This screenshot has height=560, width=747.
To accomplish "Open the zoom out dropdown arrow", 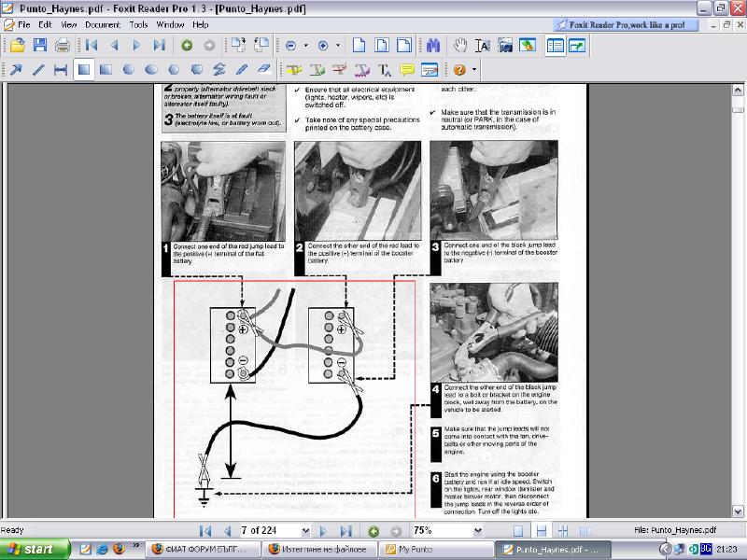I will tap(305, 45).
